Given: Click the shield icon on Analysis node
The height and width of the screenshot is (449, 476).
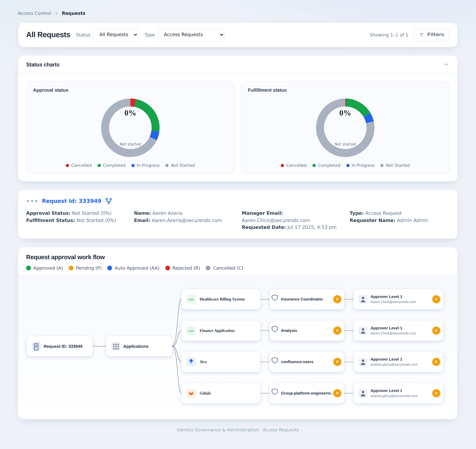Looking at the screenshot, I should pyautogui.click(x=275, y=329).
